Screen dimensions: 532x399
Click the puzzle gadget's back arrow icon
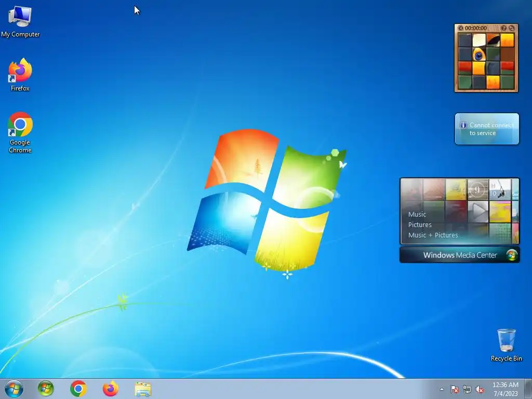460,28
